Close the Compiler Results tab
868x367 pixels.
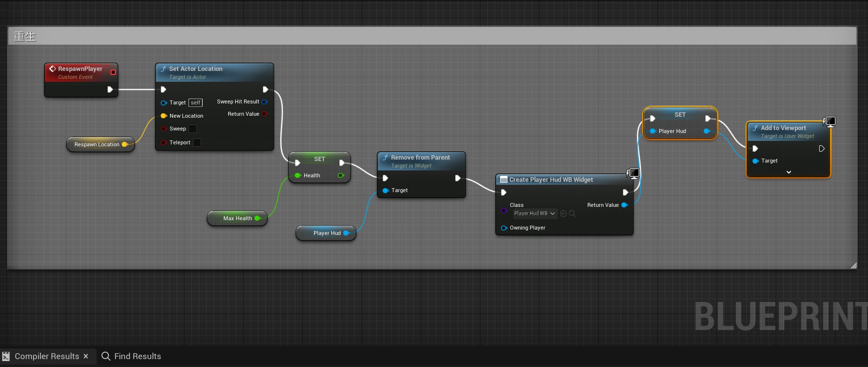tap(86, 356)
